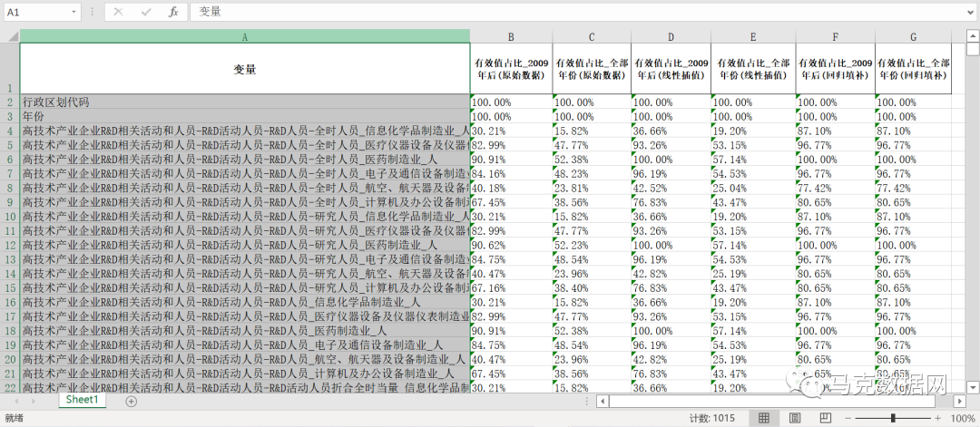Select column G header
Image resolution: width=980 pixels, height=427 pixels.
913,36
